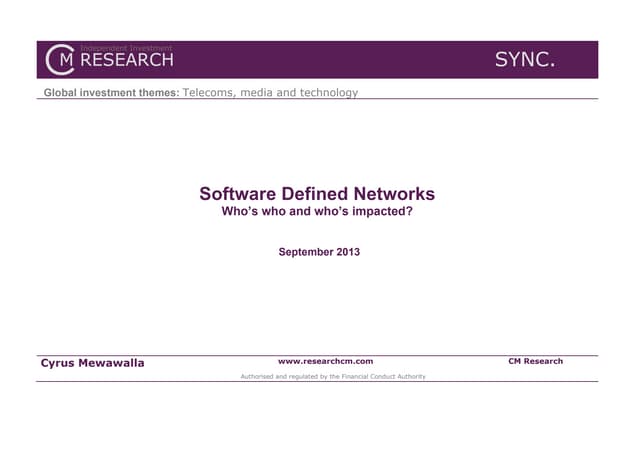640x452 pixels.
Task: Click the author name Cyrus Mewawalla
Action: (x=93, y=362)
